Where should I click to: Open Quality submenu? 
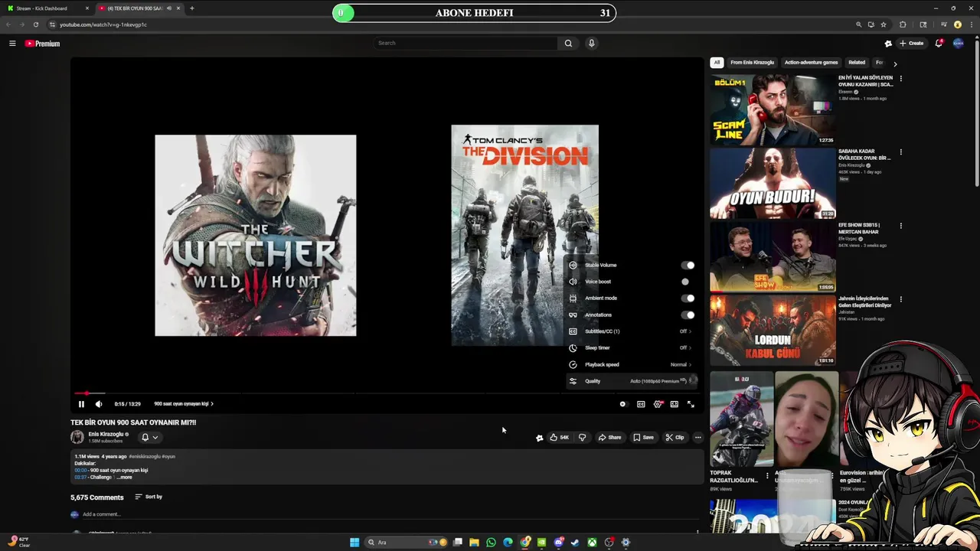[x=632, y=381]
